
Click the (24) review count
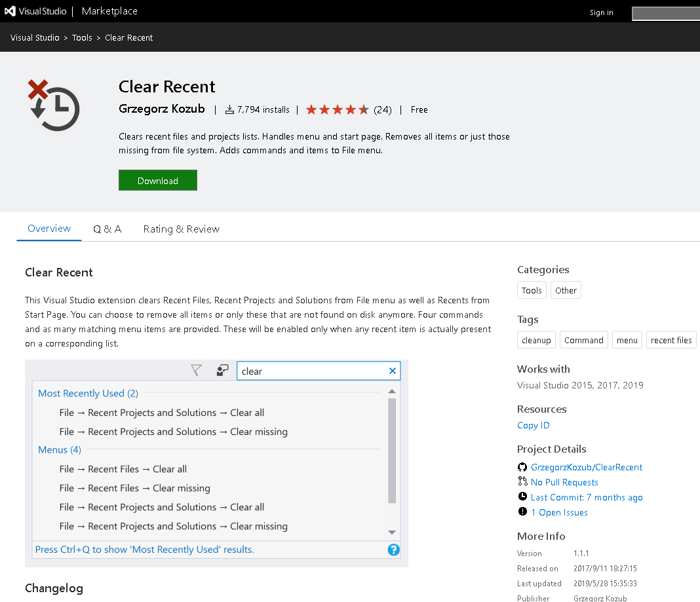(383, 110)
